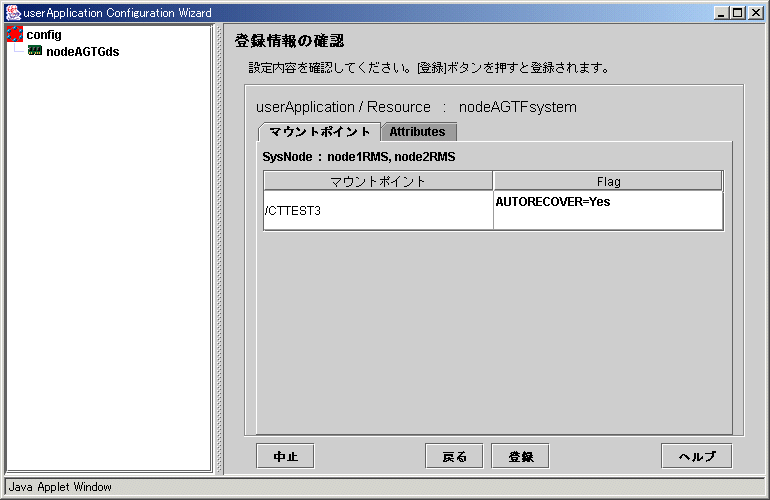The image size is (770, 500).
Task: Select the nodeAGTGds tree item
Action: click(x=82, y=52)
